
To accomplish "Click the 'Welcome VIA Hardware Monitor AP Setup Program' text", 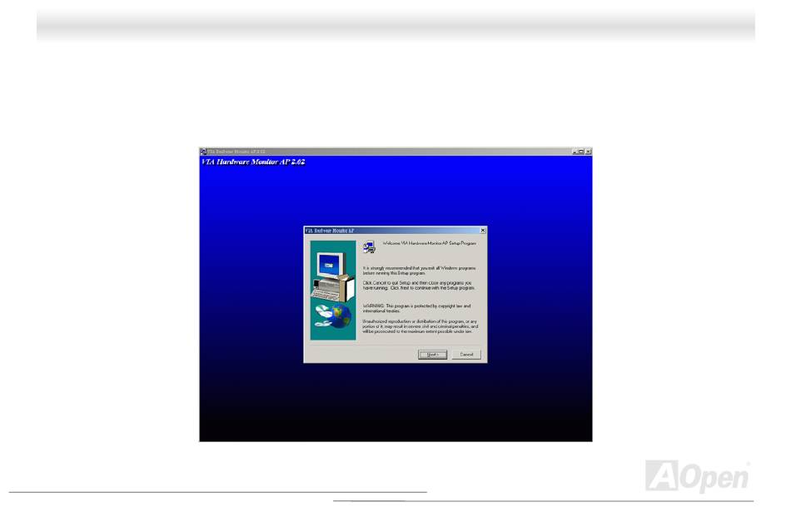I will (430, 243).
